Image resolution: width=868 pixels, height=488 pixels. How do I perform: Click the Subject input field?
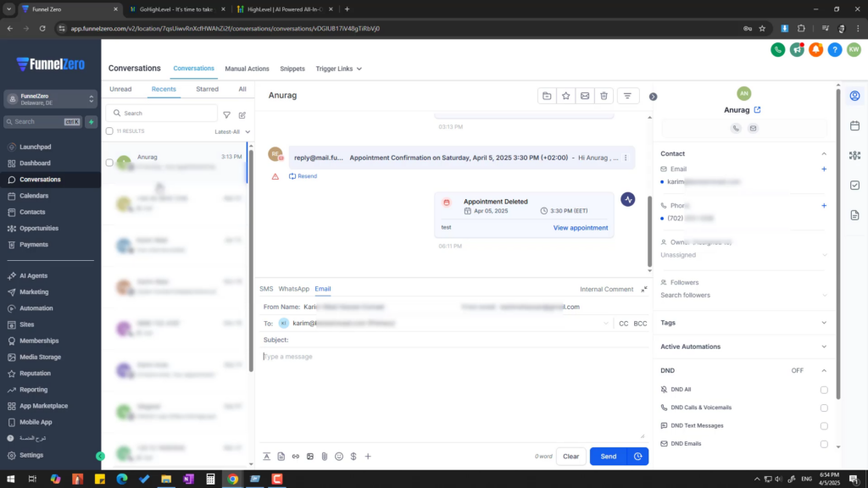(449, 340)
